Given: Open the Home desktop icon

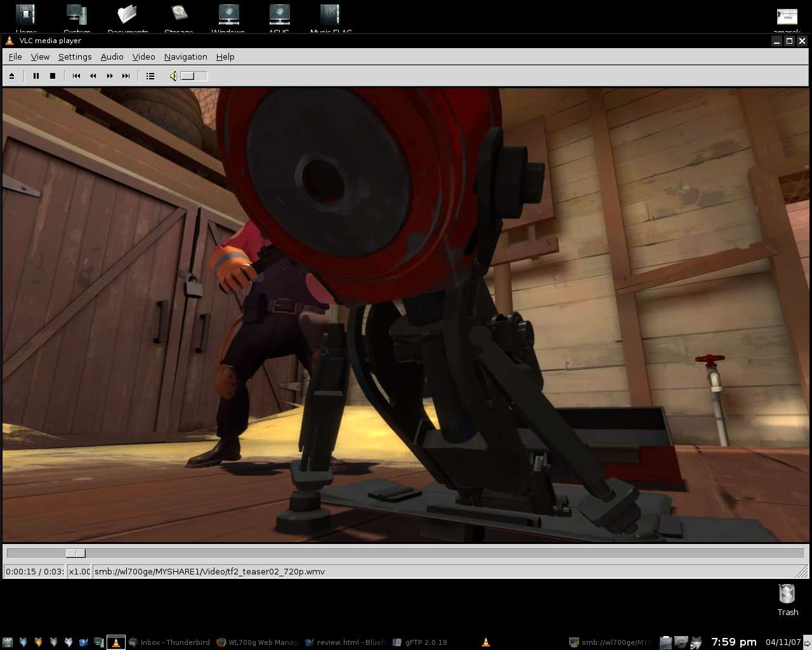Looking at the screenshot, I should click(26, 18).
